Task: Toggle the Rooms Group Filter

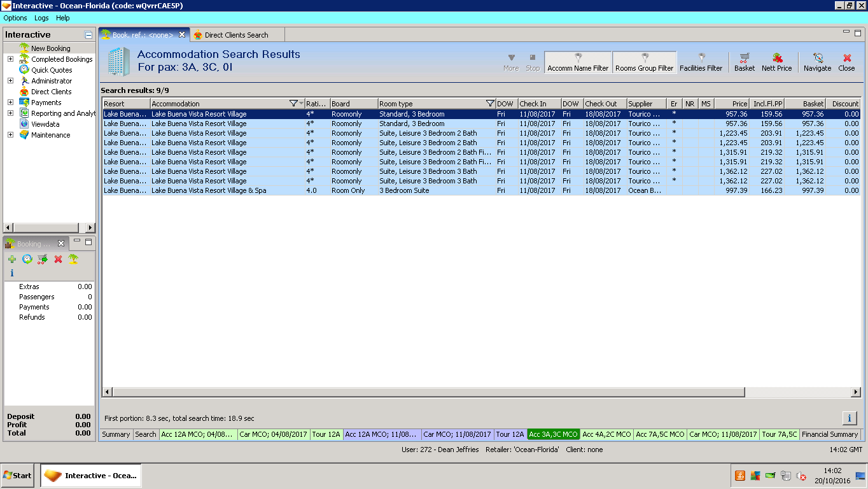Action: click(x=644, y=62)
